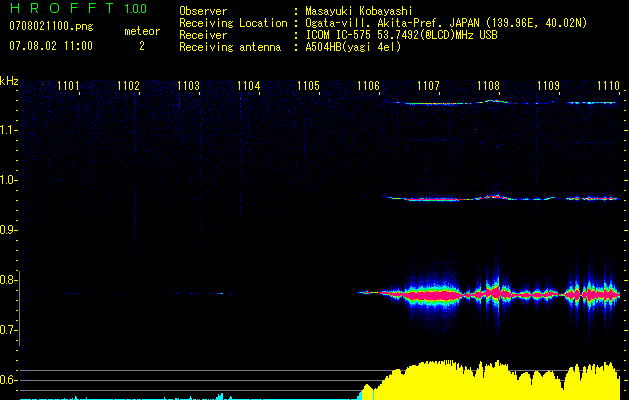Click the Receiver label
Screen dimensions: 629x400
click(203, 35)
